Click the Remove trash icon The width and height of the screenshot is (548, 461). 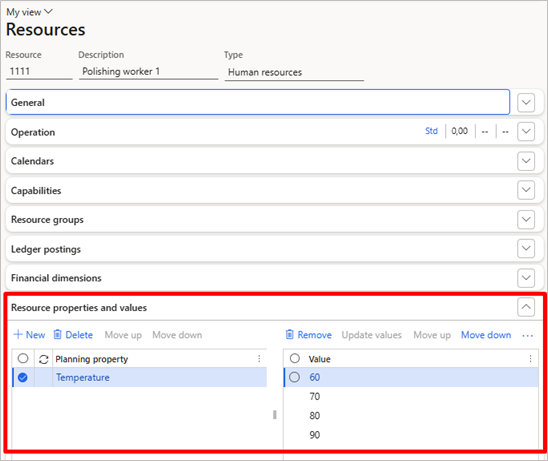point(289,334)
